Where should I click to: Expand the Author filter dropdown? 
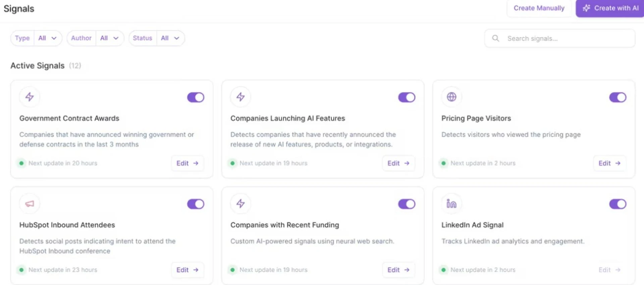[x=109, y=38]
